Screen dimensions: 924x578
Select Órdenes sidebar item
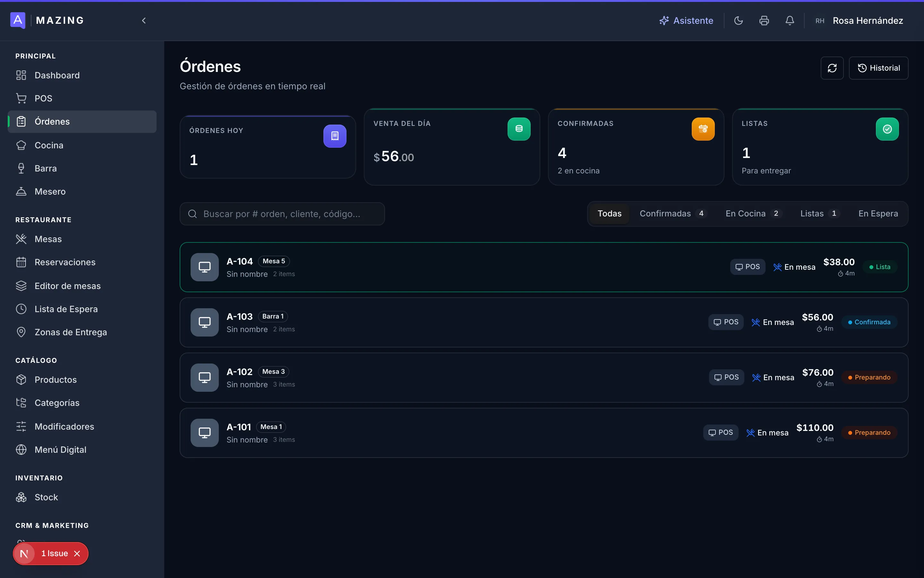click(x=82, y=122)
